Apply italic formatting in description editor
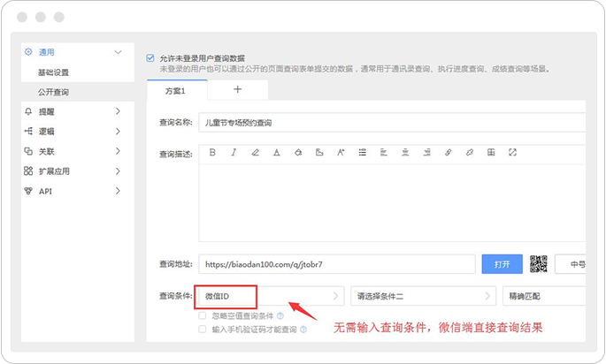 (234, 153)
